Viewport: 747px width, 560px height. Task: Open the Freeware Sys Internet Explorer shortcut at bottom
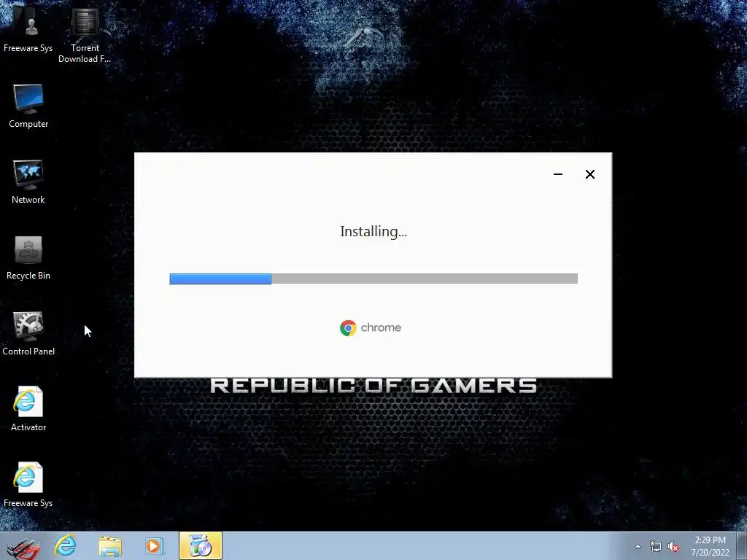(28, 485)
